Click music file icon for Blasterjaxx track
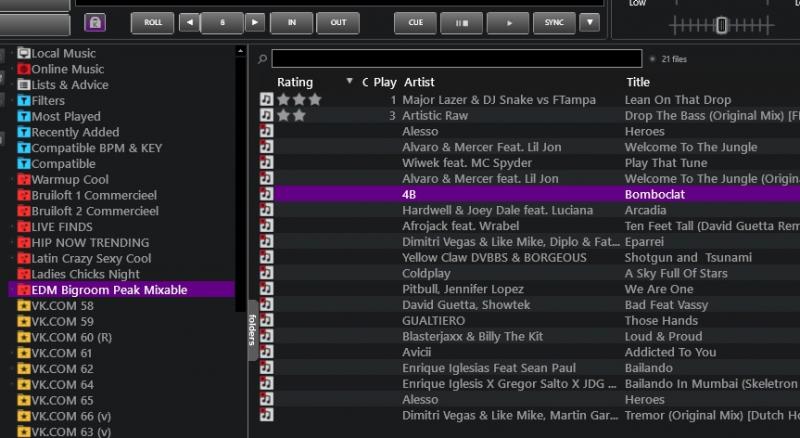 pos(266,336)
